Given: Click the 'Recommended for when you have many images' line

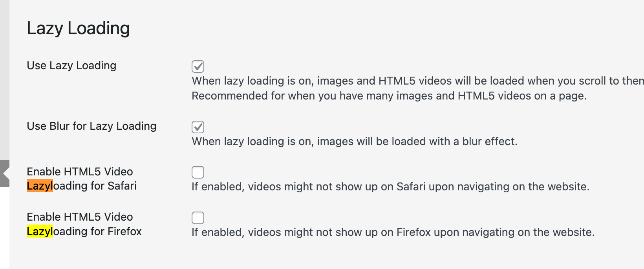Looking at the screenshot, I should pos(389,96).
